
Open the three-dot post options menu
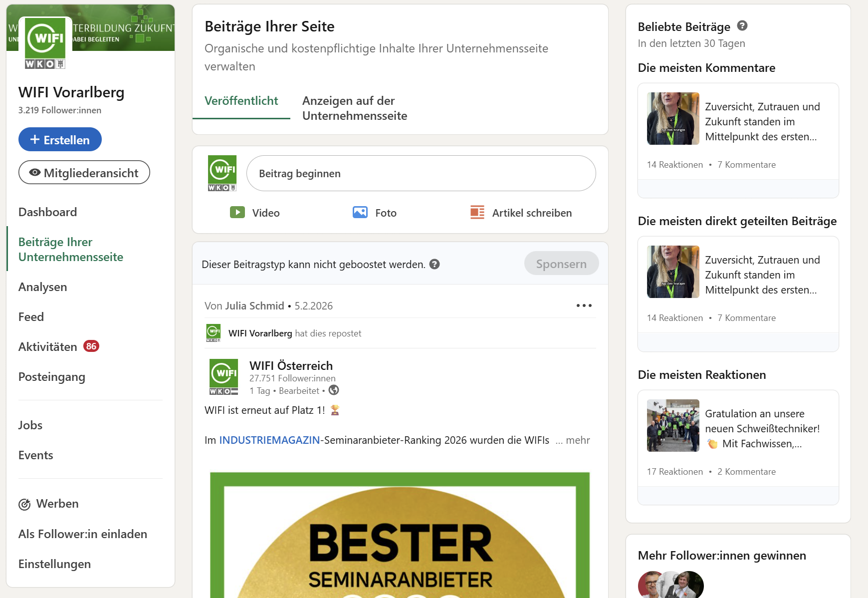584,305
